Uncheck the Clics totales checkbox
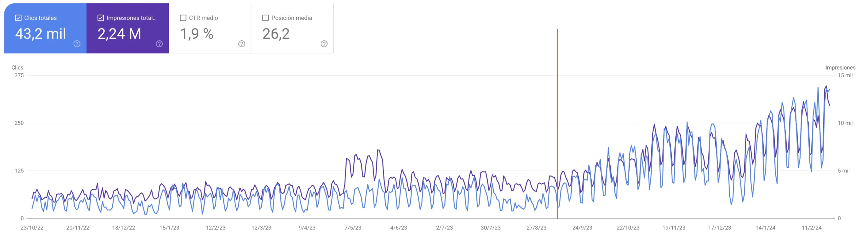 click(18, 18)
